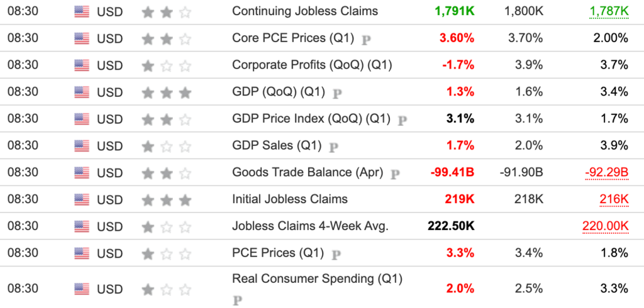Screen dimensions: 644x308
Task: Click the revised previous value 1,787K
Action: tap(609, 11)
